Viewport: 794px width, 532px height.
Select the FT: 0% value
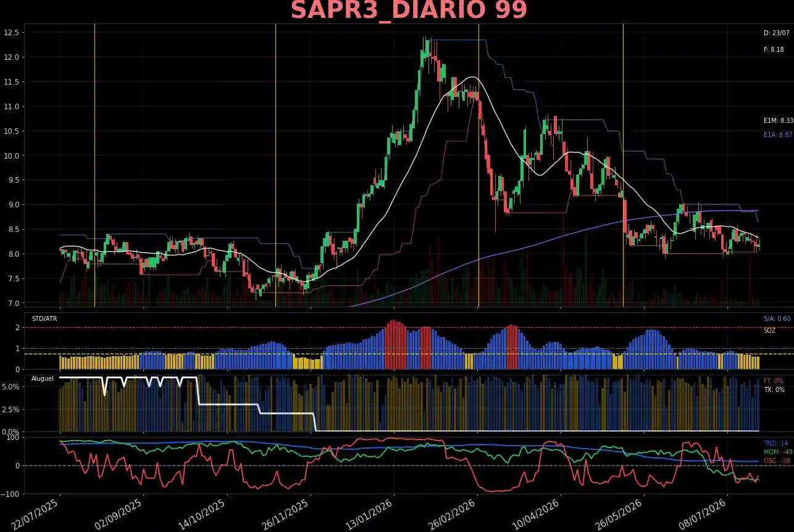pos(774,381)
